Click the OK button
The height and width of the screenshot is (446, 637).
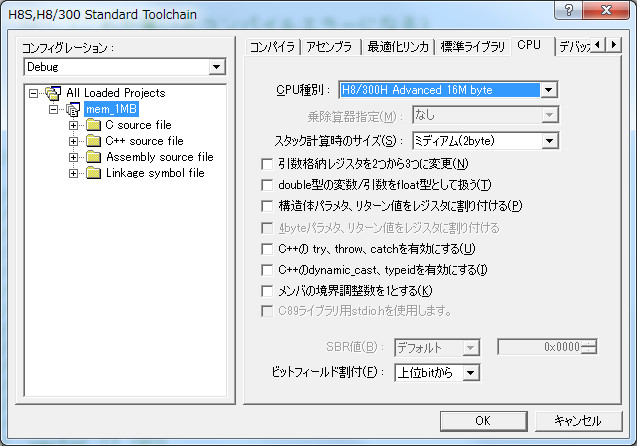click(x=482, y=421)
